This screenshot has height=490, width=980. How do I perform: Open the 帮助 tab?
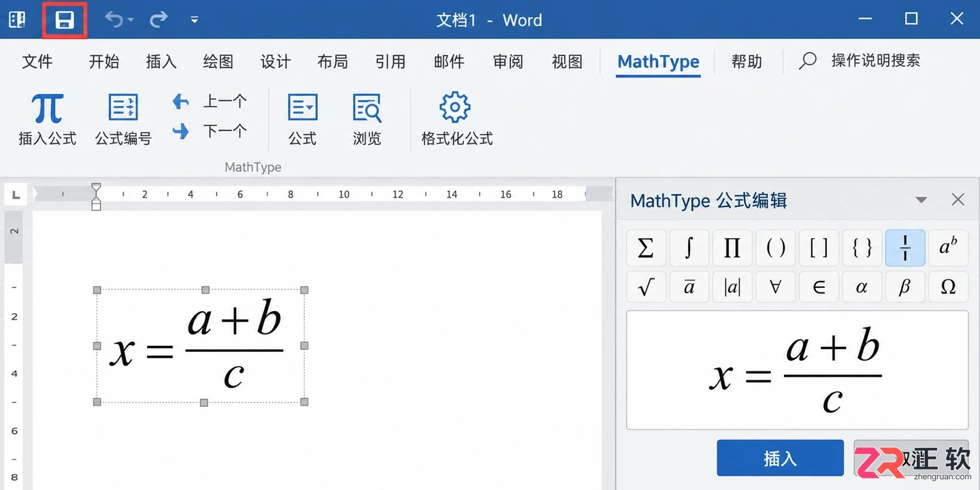(x=747, y=61)
